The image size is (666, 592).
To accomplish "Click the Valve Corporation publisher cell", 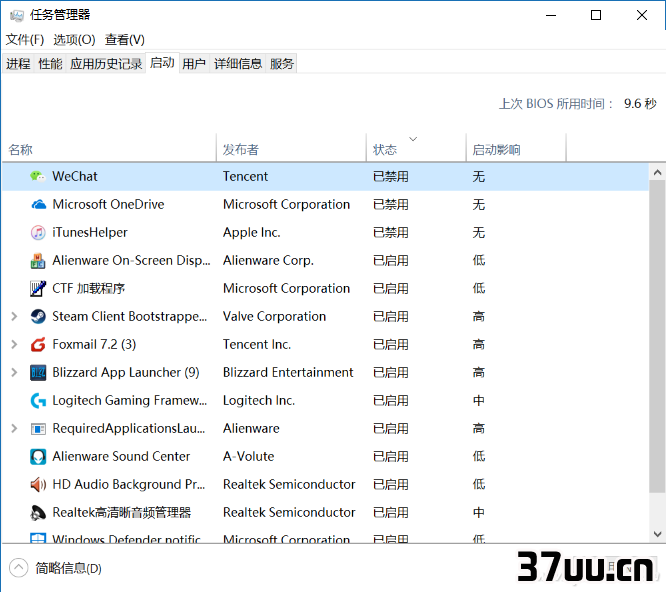I will pyautogui.click(x=274, y=316).
